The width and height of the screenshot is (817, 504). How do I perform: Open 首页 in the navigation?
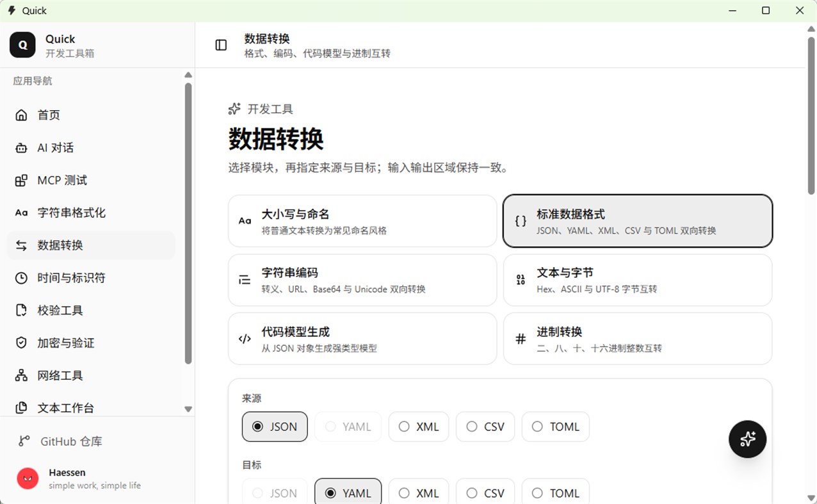pos(91,115)
